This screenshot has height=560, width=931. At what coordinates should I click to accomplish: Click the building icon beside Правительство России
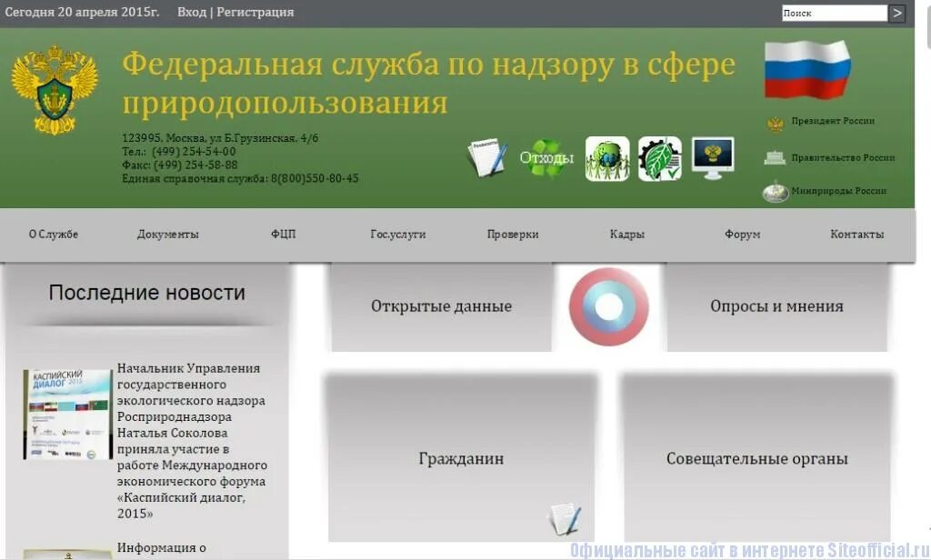tap(775, 158)
